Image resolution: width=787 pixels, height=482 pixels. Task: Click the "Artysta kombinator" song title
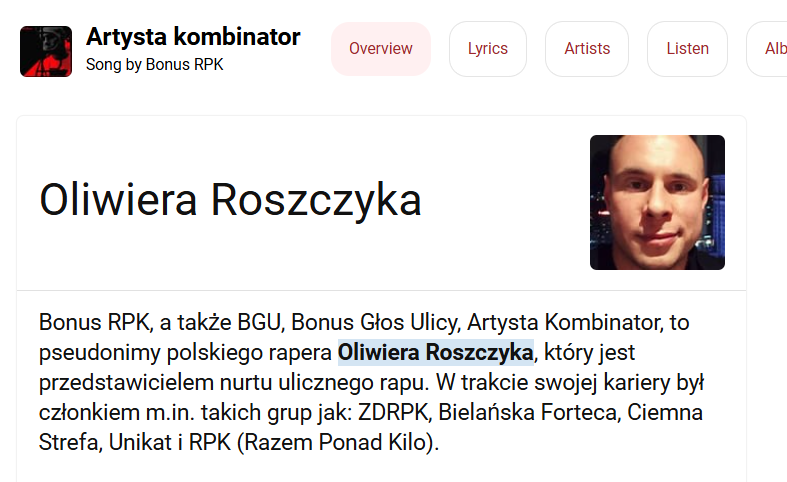pos(193,37)
